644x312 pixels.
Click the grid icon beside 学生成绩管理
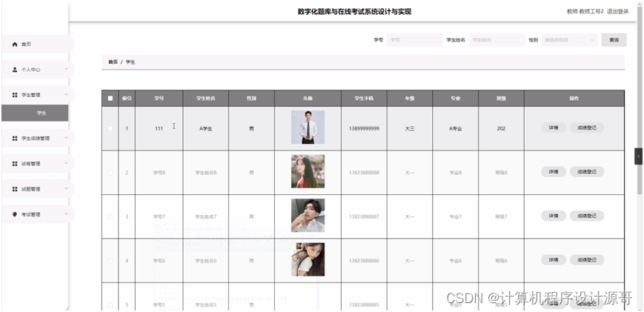tap(15, 139)
